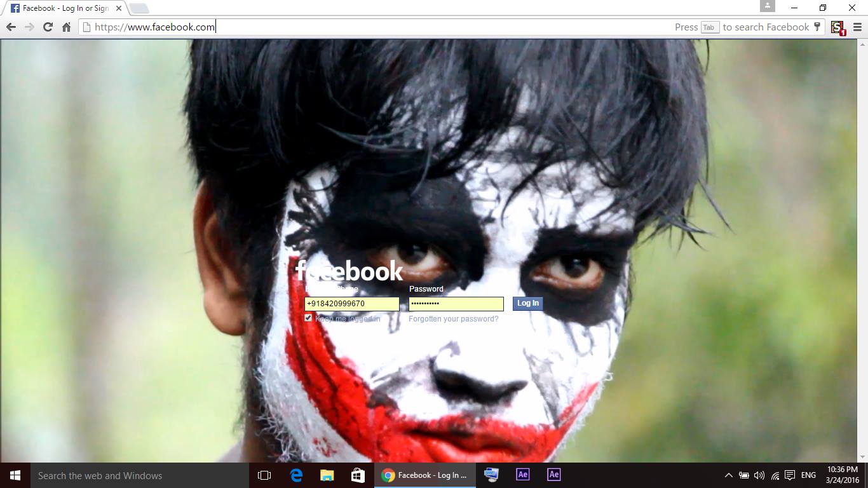Click the ENG language indicator
Viewport: 868px width, 488px height.
click(808, 475)
